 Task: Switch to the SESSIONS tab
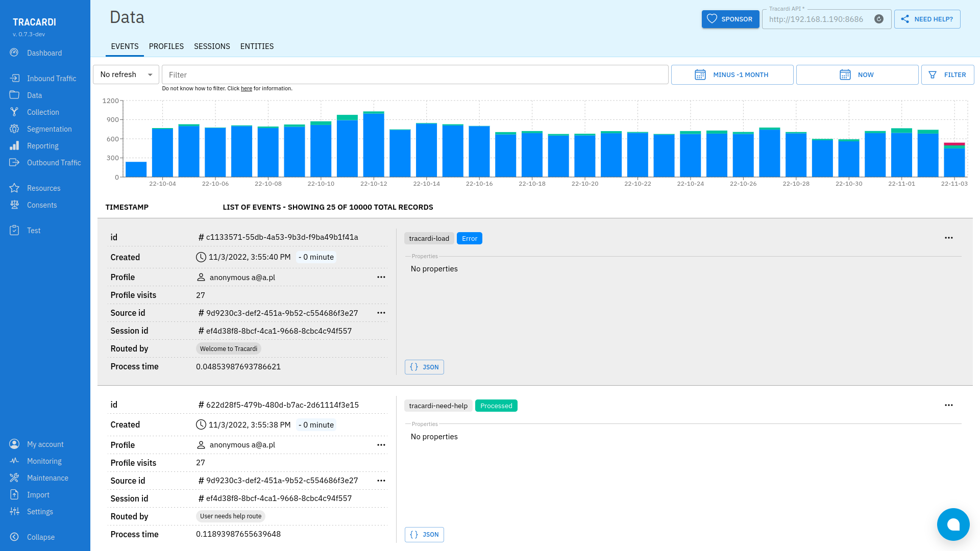coord(212,46)
